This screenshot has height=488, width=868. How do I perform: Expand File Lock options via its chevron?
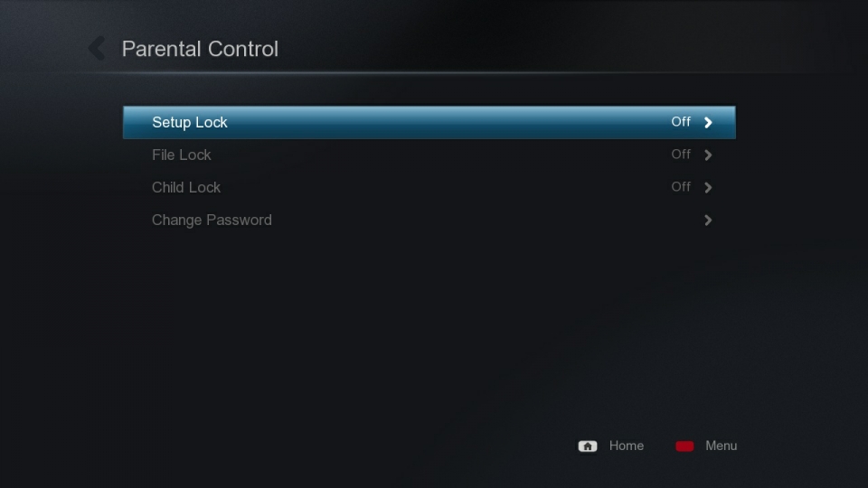pyautogui.click(x=708, y=155)
